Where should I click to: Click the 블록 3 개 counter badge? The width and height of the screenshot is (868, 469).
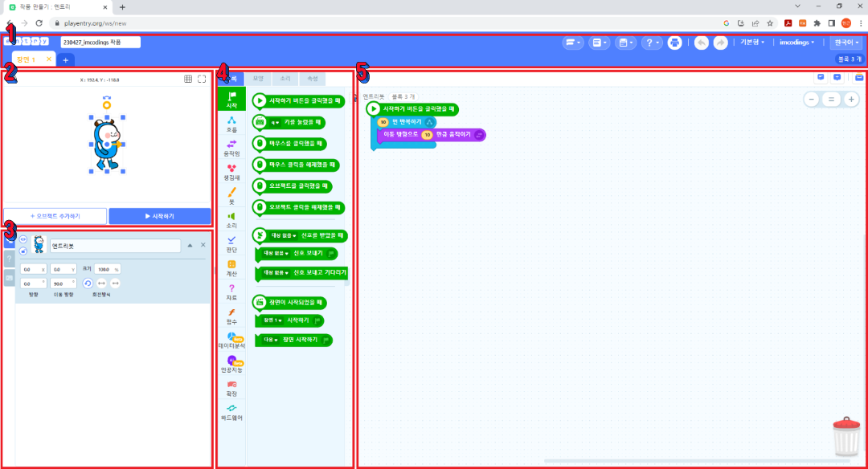point(849,59)
